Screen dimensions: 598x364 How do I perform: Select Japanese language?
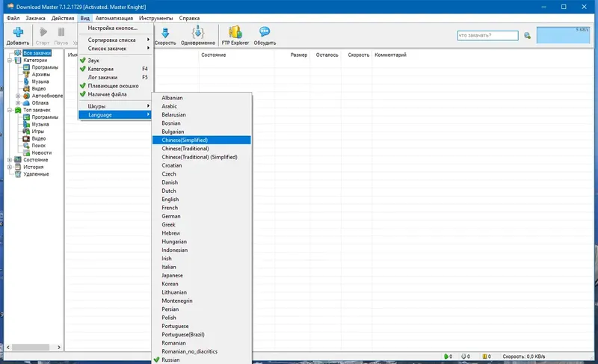coord(202,275)
